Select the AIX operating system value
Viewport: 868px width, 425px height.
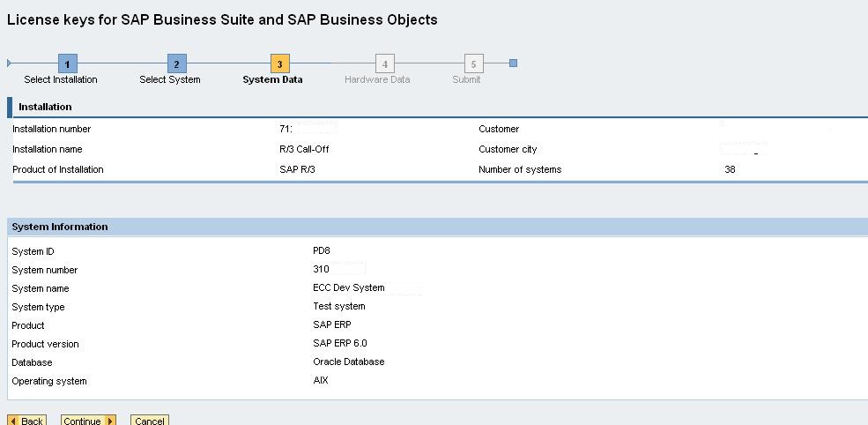(x=321, y=381)
